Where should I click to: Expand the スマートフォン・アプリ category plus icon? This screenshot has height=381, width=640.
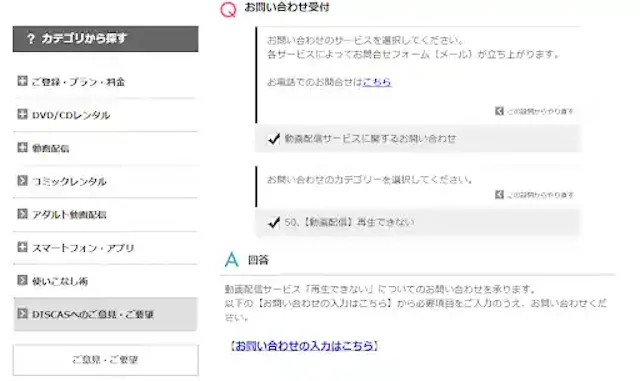[22, 247]
